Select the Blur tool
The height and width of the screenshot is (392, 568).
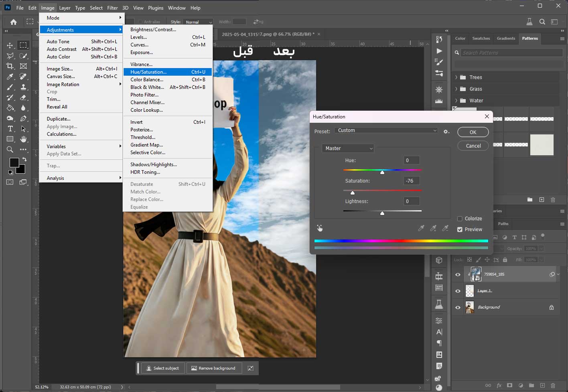24,108
